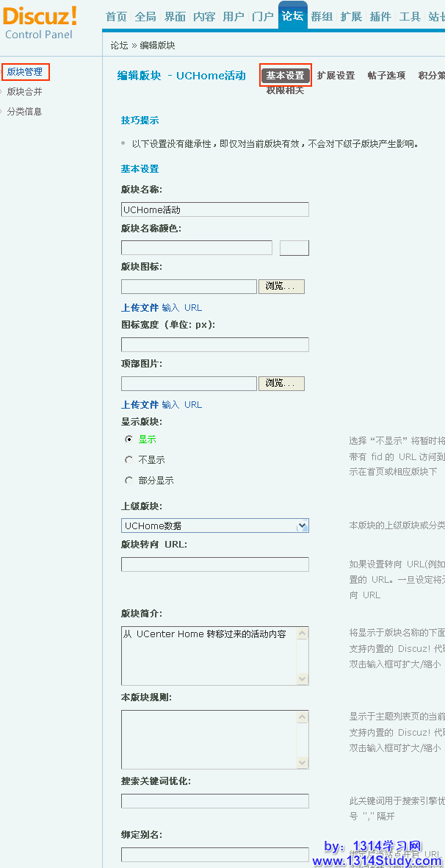Click the Discuz! Control Panel logo
The height and width of the screenshot is (868, 445).
click(40, 22)
